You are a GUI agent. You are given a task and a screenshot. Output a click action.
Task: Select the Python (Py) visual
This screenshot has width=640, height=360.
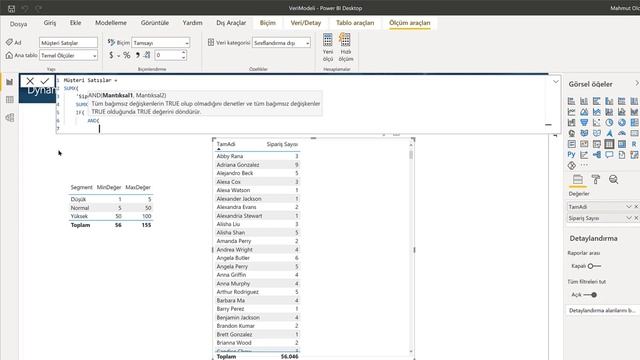[x=571, y=154]
